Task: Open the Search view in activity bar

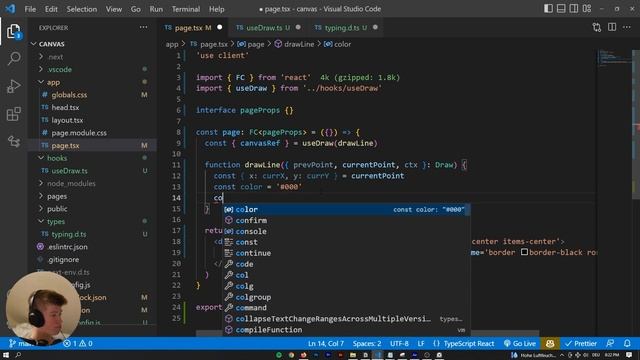Action: 14,58
